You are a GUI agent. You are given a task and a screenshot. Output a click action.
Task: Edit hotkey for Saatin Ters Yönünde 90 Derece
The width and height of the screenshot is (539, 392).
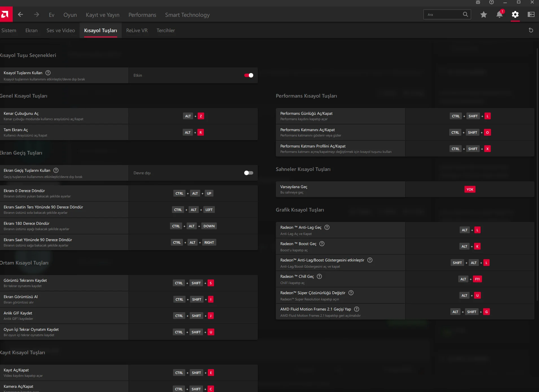point(193,210)
